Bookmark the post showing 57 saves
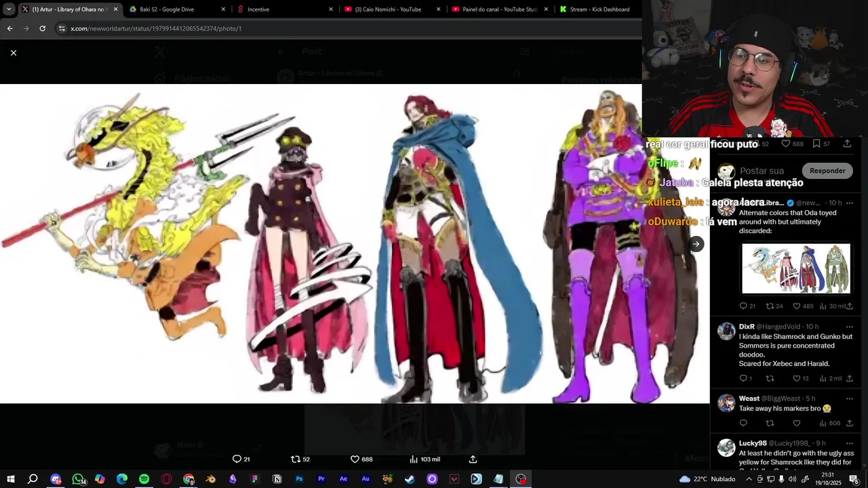This screenshot has width=868, height=488. click(x=821, y=144)
